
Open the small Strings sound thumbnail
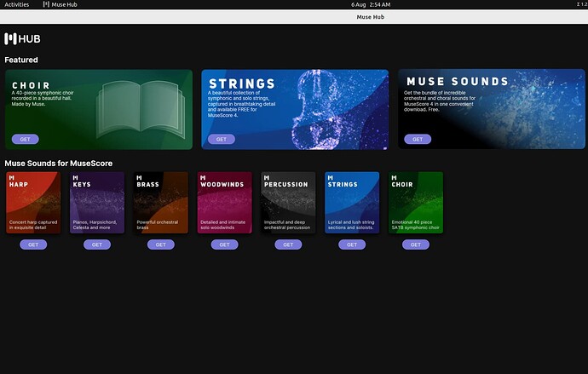pyautogui.click(x=352, y=203)
